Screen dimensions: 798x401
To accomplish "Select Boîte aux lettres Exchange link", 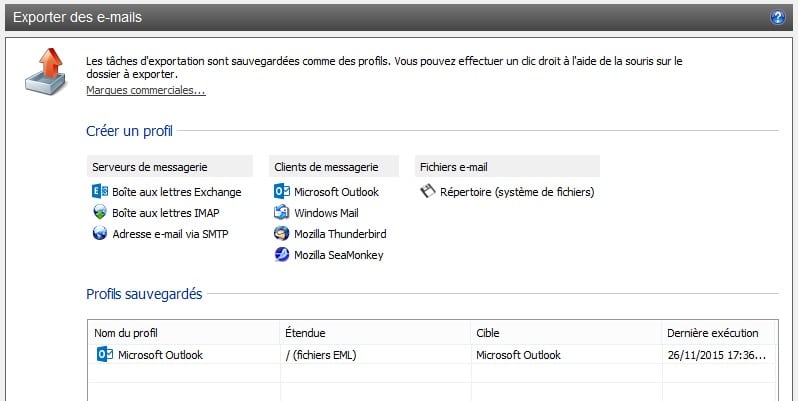I will 177,191.
